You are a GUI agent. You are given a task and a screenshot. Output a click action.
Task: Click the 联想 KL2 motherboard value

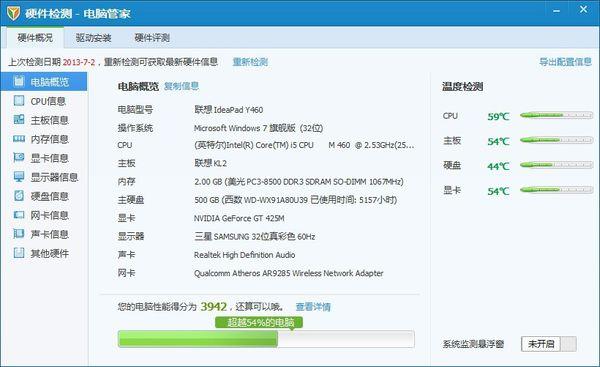(210, 163)
